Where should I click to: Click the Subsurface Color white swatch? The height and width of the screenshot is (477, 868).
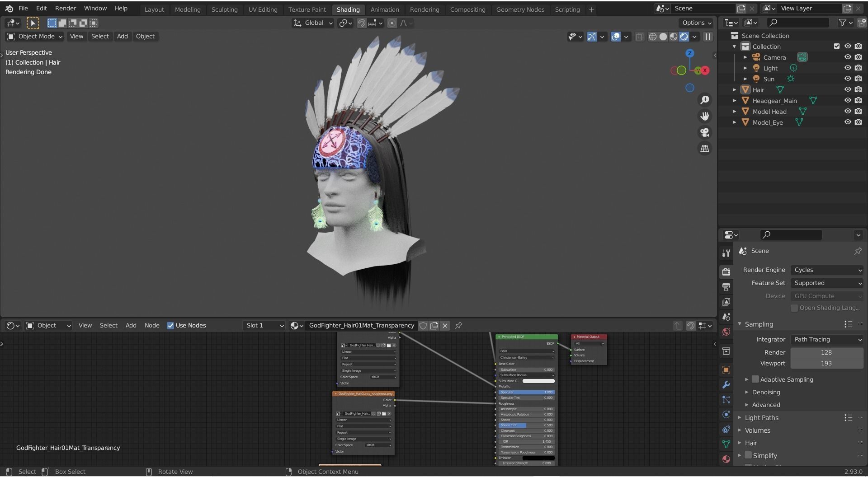[x=538, y=381]
